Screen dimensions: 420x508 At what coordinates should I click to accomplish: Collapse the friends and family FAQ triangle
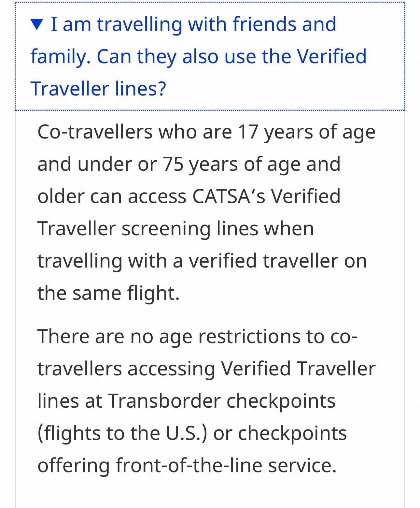pyautogui.click(x=37, y=24)
